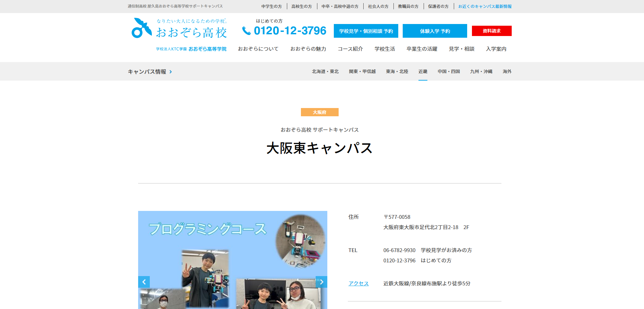Click address 大阪府東大阪市足代北2丁目2-18 2F
This screenshot has width=644, height=309.
(x=426, y=227)
